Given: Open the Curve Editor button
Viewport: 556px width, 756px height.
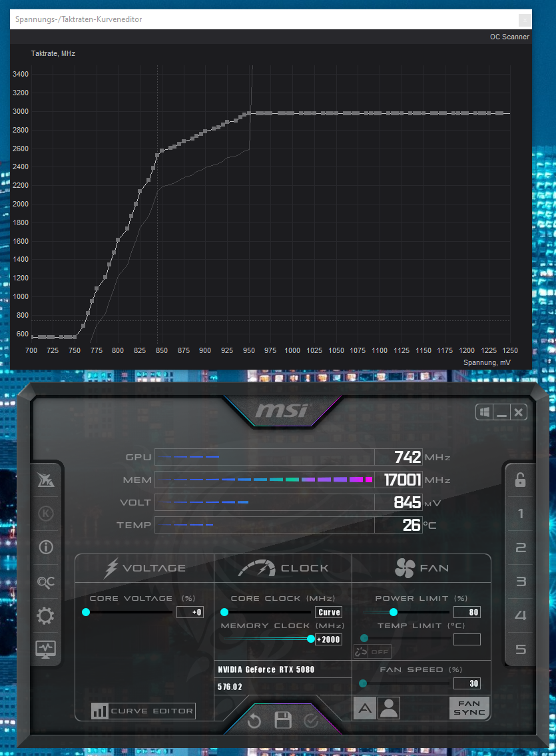Looking at the screenshot, I should (143, 711).
